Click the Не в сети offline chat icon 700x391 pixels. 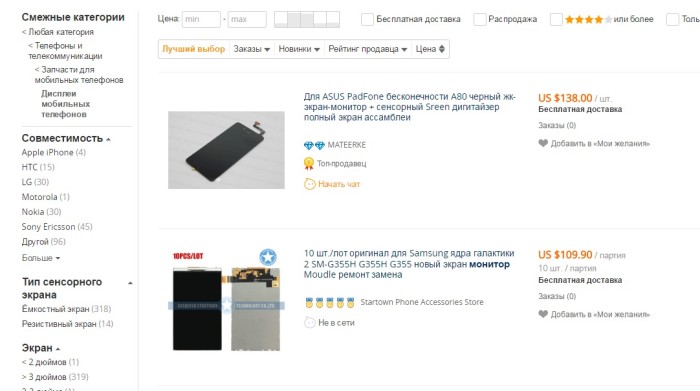click(x=309, y=322)
